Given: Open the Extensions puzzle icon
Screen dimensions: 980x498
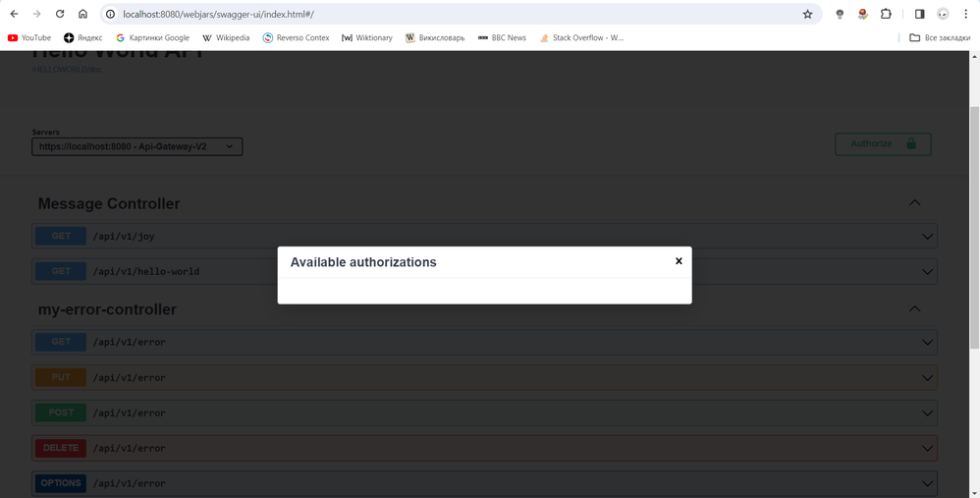Looking at the screenshot, I should coord(886,14).
